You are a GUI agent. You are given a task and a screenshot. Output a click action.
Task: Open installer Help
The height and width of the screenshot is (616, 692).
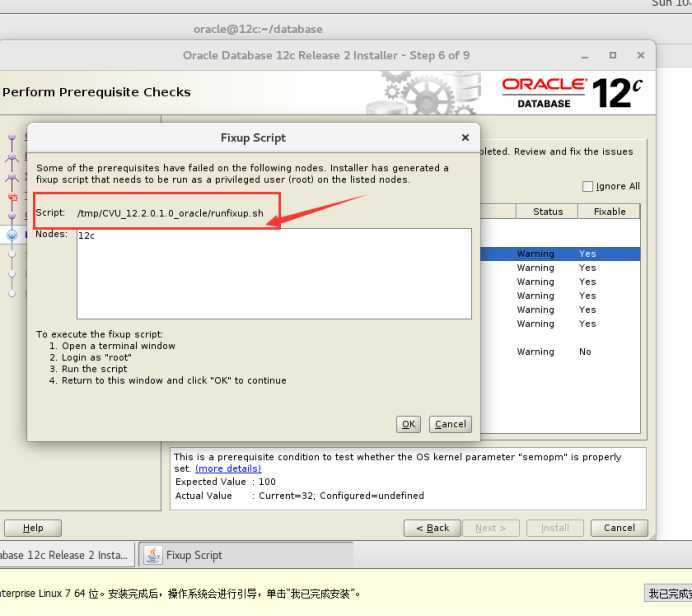[33, 528]
